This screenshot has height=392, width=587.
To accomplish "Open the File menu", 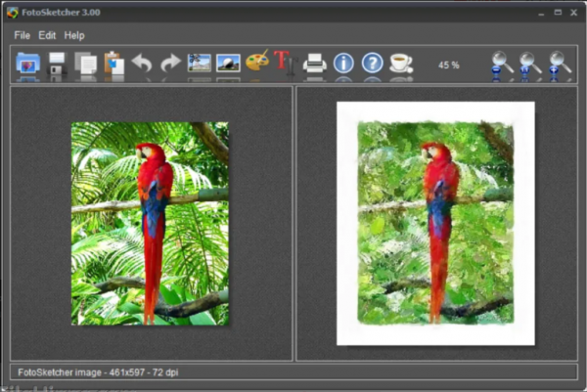I will click(23, 35).
